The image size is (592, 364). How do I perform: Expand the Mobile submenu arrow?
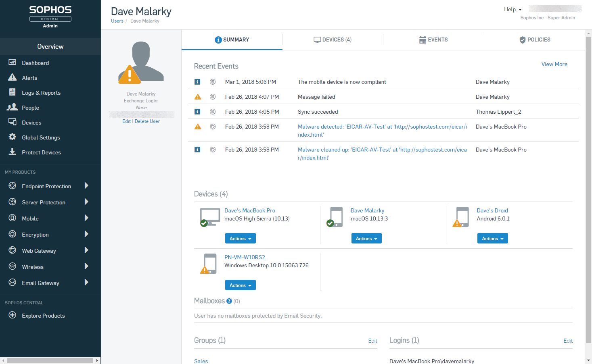point(86,218)
